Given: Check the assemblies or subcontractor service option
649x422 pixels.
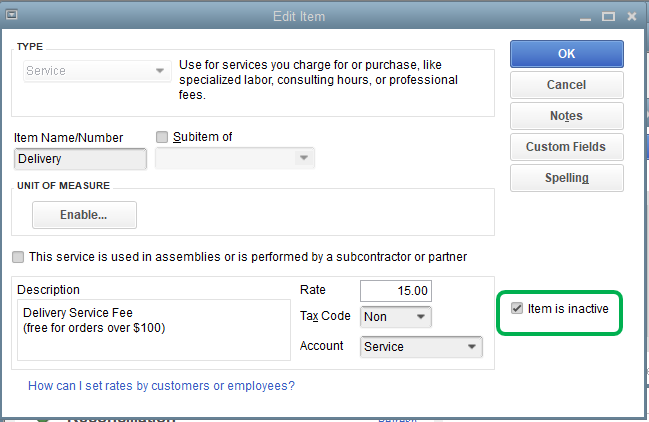Looking at the screenshot, I should [19, 257].
